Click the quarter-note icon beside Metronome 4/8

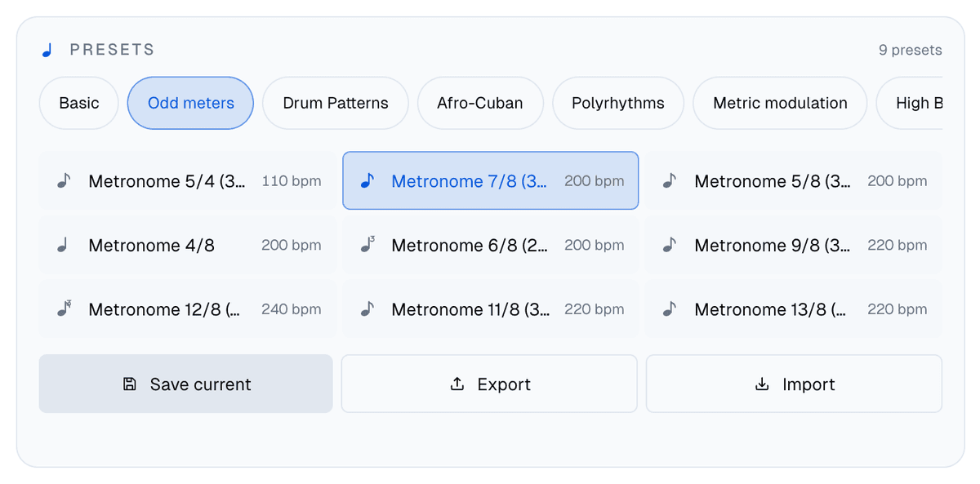[63, 245]
